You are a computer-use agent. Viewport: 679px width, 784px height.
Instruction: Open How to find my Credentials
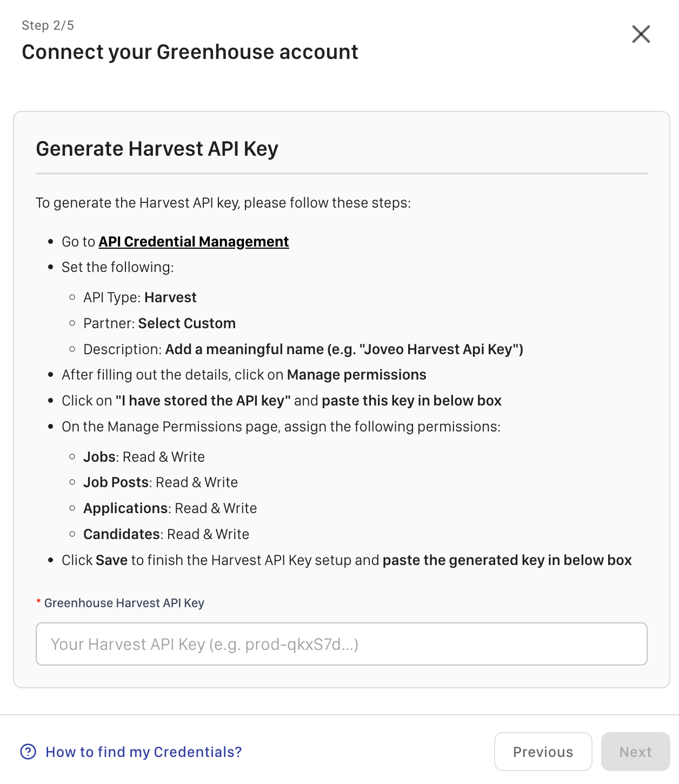(x=143, y=752)
